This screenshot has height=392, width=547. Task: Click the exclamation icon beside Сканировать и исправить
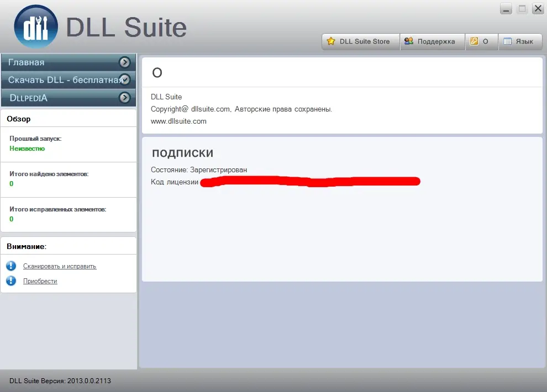coord(11,266)
